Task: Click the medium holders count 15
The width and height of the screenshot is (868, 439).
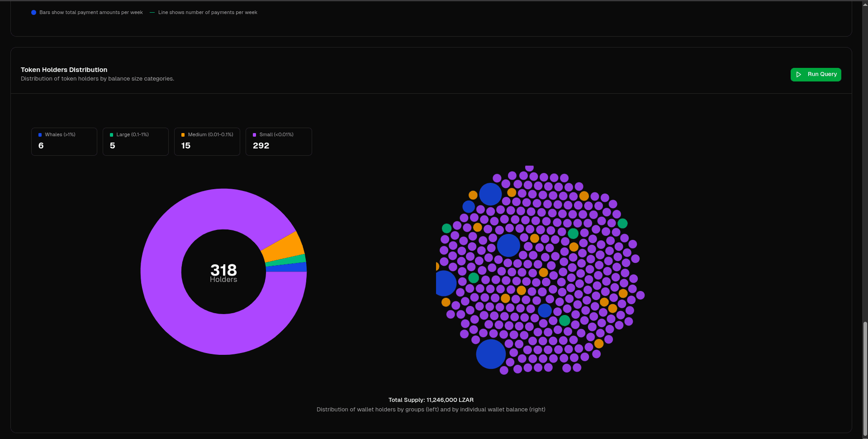Action: (x=186, y=146)
